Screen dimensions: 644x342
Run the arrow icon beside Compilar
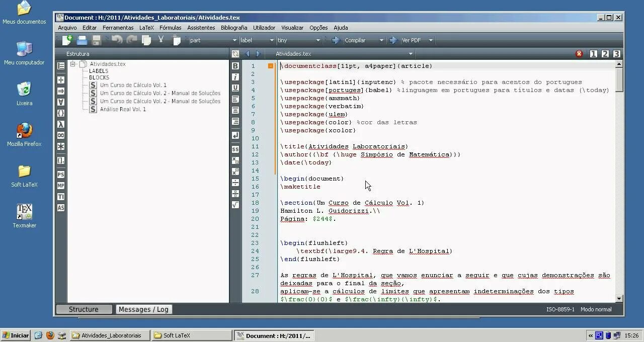[336, 40]
